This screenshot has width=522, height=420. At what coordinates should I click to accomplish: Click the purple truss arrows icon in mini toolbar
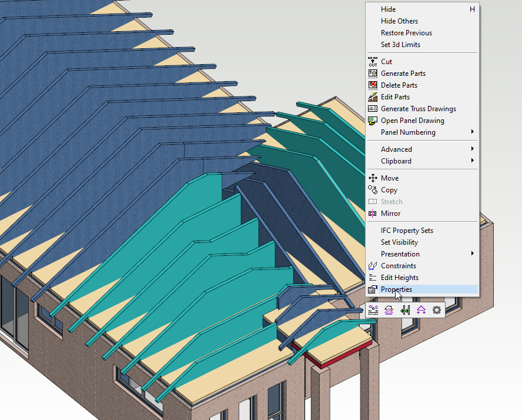pyautogui.click(x=421, y=310)
